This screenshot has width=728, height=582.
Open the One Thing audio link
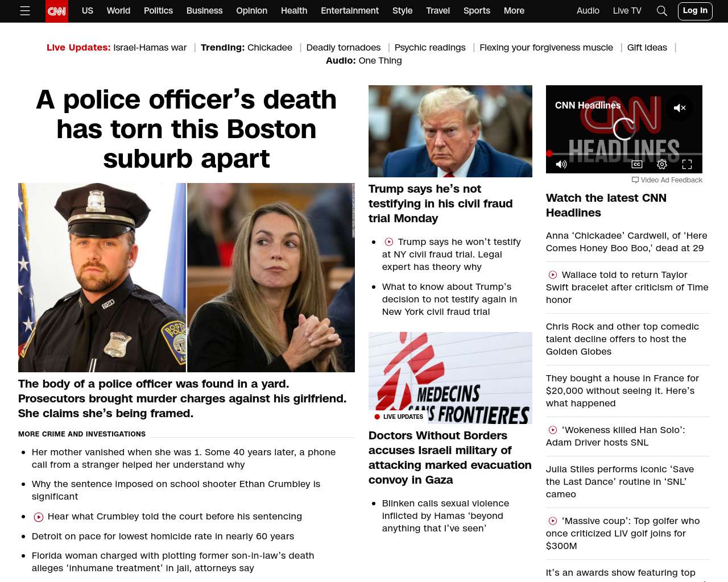[x=380, y=61]
